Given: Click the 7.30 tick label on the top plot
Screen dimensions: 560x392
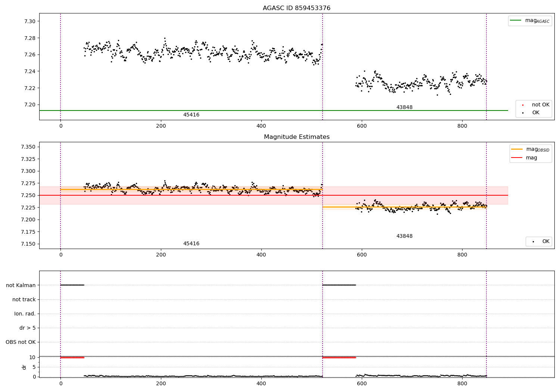Looking at the screenshot, I should pyautogui.click(x=29, y=21).
